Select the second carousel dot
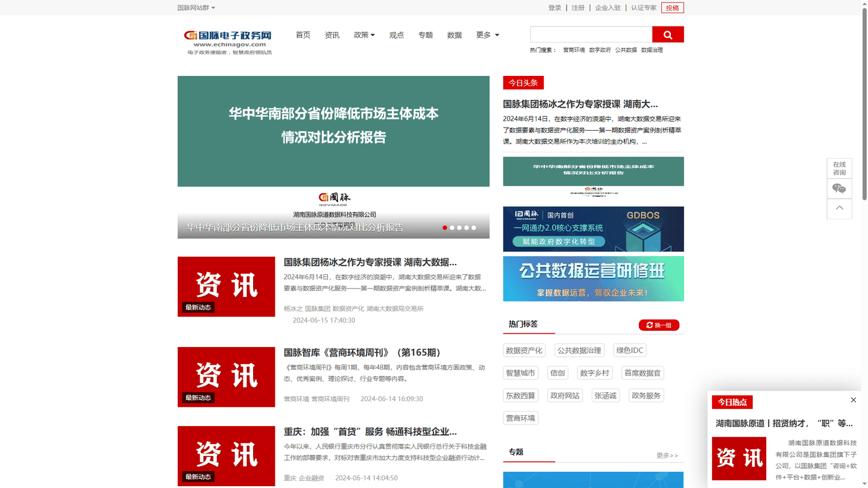 (x=452, y=228)
